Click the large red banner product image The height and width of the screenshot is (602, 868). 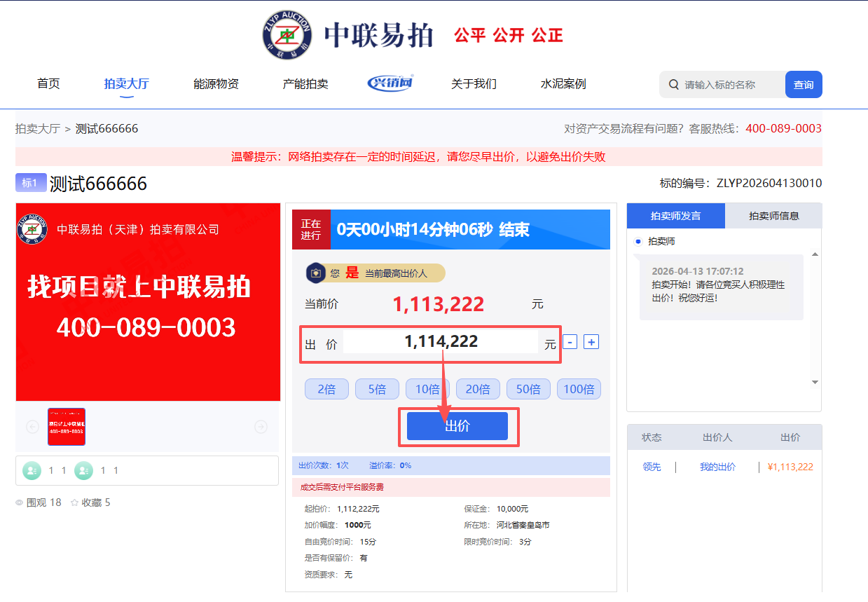point(148,302)
